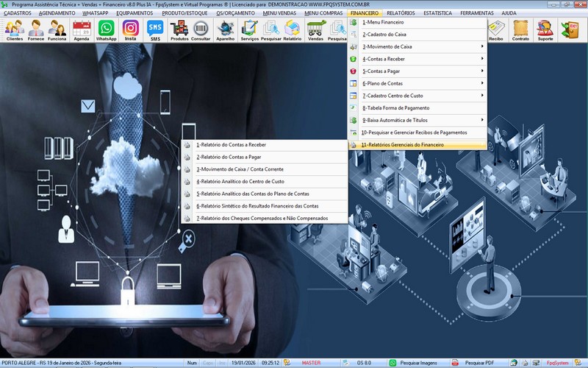Select 1-Relatório do Contas a Receber
Viewport: 588px width, 368px height.
pos(231,145)
